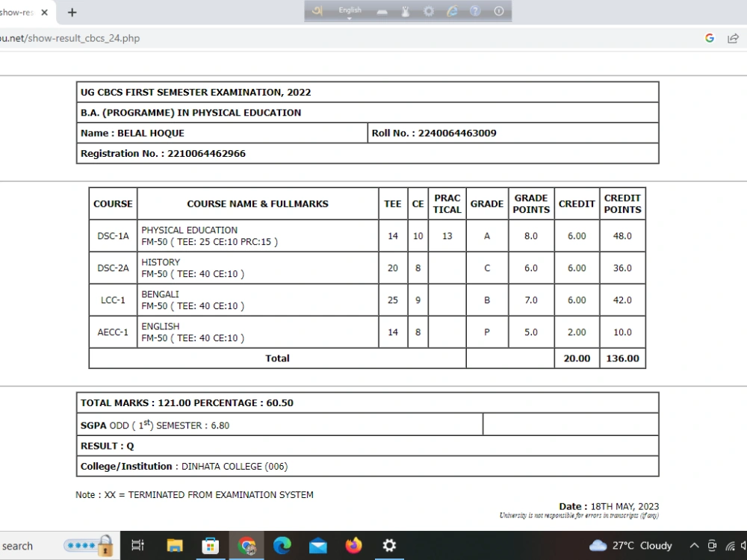Image resolution: width=747 pixels, height=560 pixels.
Task: Click the Internet Explorer web icon in Avro bar
Action: coord(452,11)
